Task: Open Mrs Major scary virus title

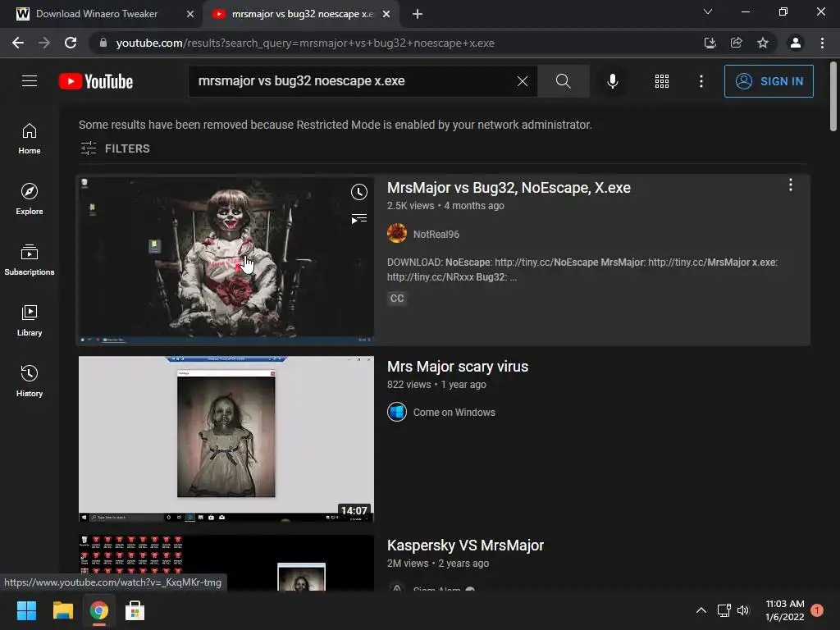Action: pyautogui.click(x=458, y=367)
